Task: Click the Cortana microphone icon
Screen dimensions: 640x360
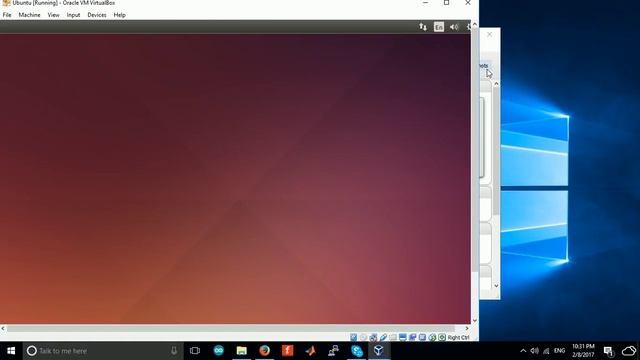Action: pos(174,351)
